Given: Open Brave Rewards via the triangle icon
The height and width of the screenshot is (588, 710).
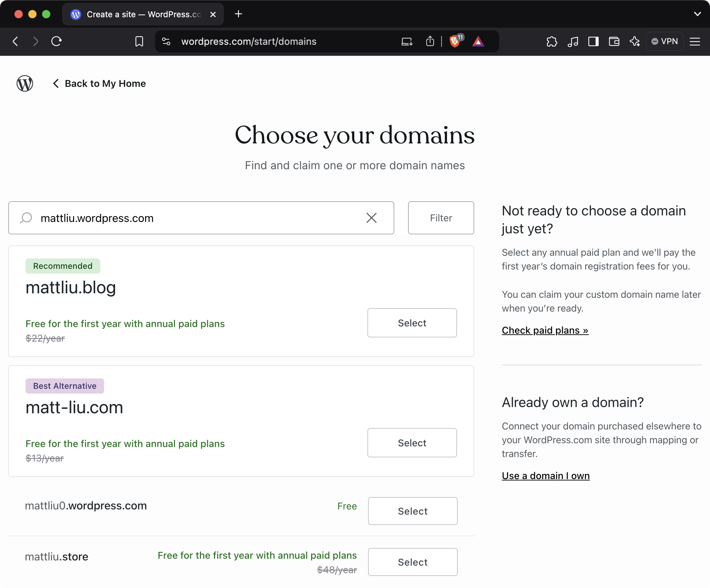Looking at the screenshot, I should coord(478,41).
